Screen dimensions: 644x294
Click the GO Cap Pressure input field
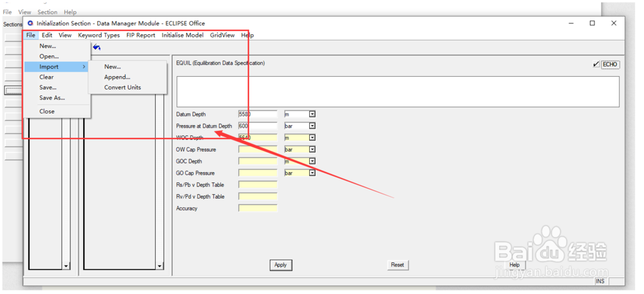coord(258,173)
